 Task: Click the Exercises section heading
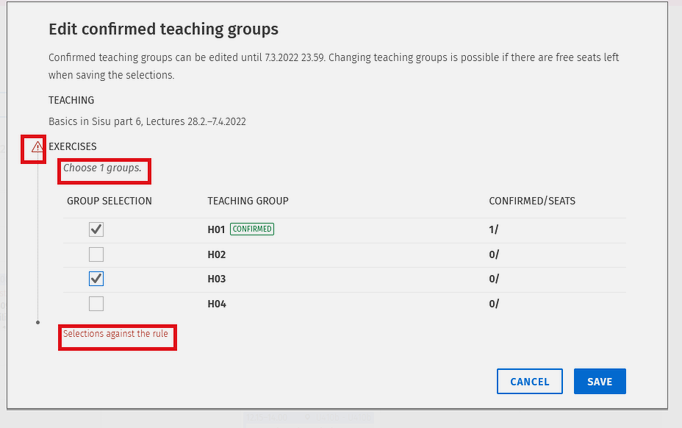click(73, 147)
